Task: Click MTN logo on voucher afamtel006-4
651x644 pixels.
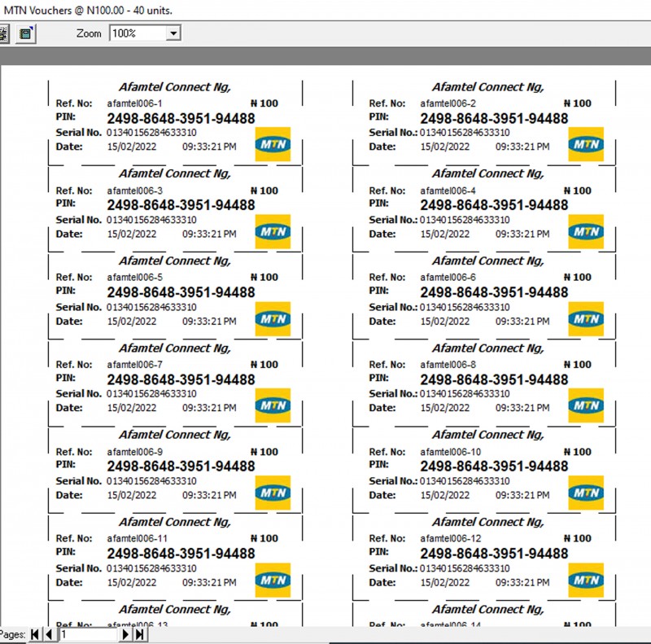Action: click(586, 231)
